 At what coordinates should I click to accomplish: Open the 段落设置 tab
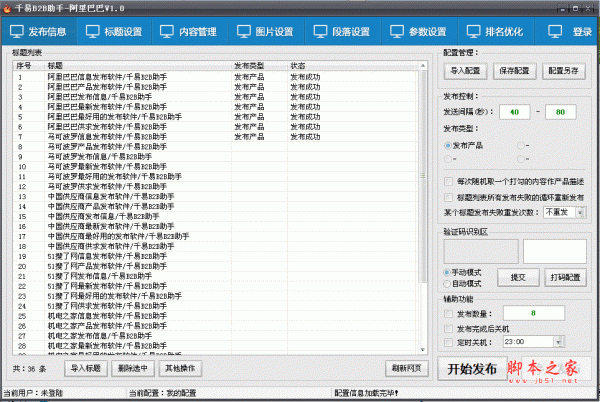[342, 32]
